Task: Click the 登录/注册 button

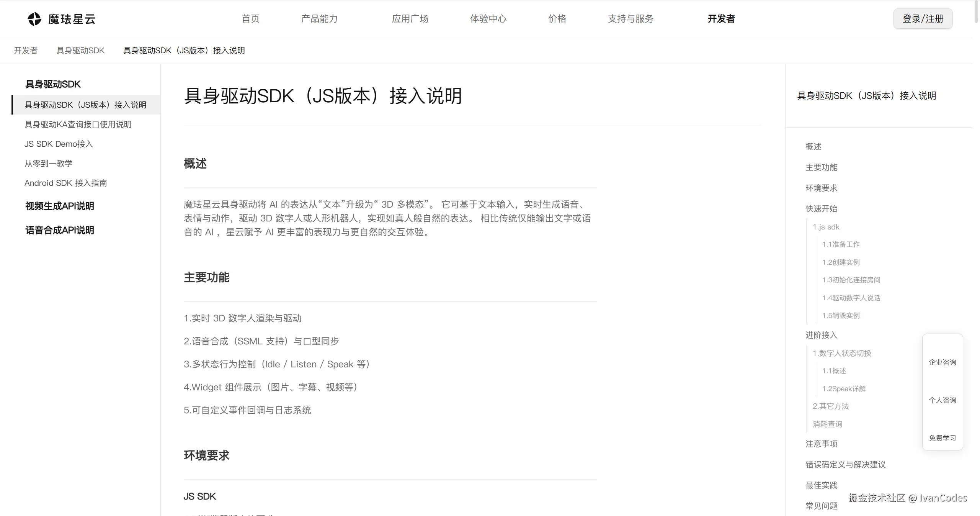Action: click(x=923, y=19)
